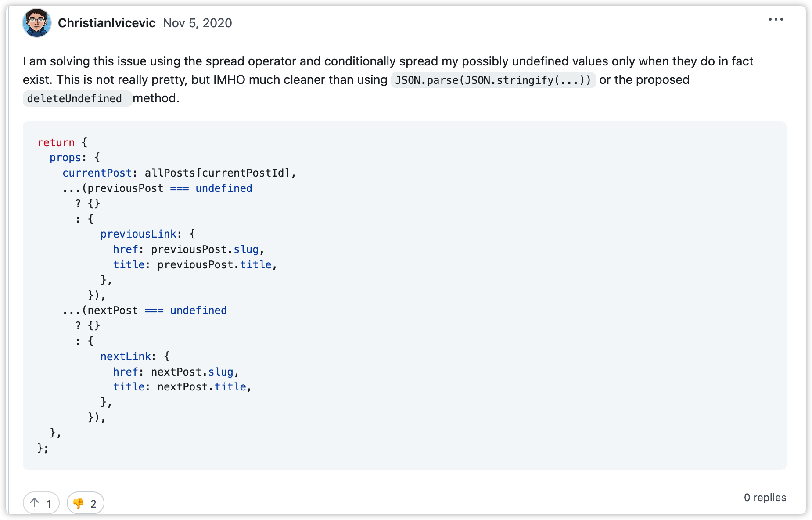This screenshot has height=520, width=812.
Task: Click the previousLink property in code
Action: click(138, 234)
